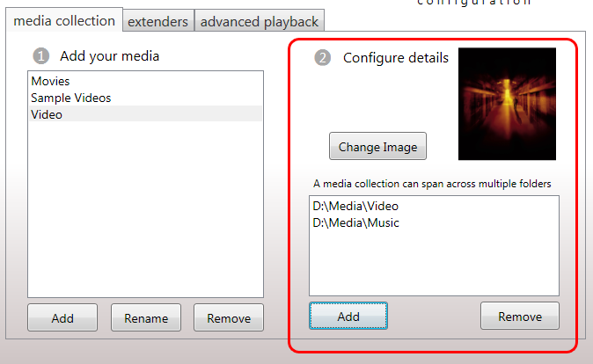This screenshot has height=364, width=593.
Task: Click Add under the folders list
Action: pos(348,316)
